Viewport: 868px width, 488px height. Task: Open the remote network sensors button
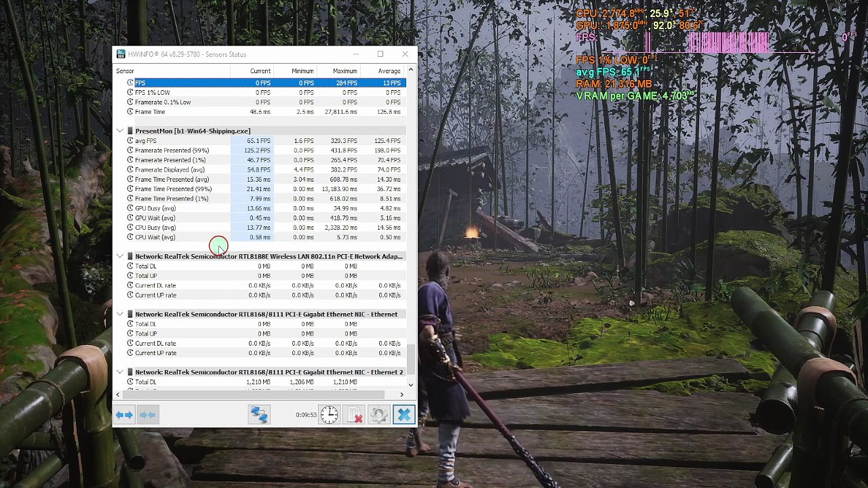coord(259,415)
